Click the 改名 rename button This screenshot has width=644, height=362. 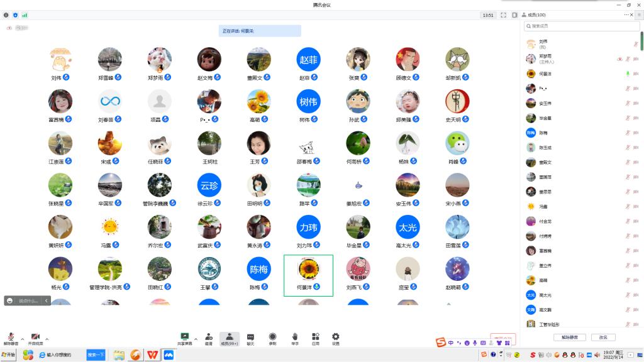click(603, 337)
